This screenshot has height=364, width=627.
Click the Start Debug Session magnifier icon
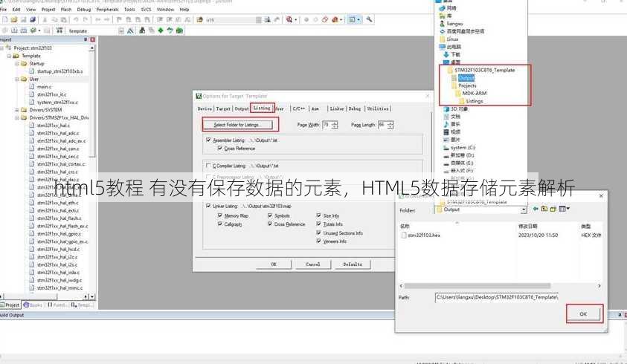[289, 19]
